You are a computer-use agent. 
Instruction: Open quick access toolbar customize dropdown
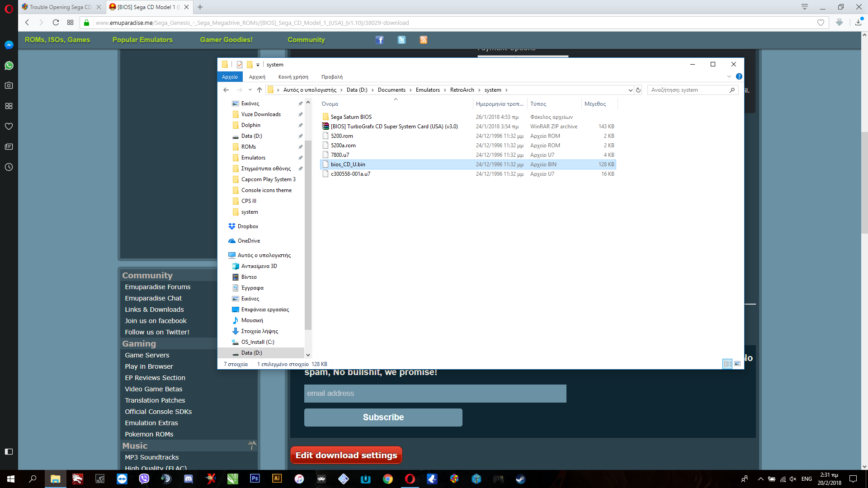coord(258,65)
